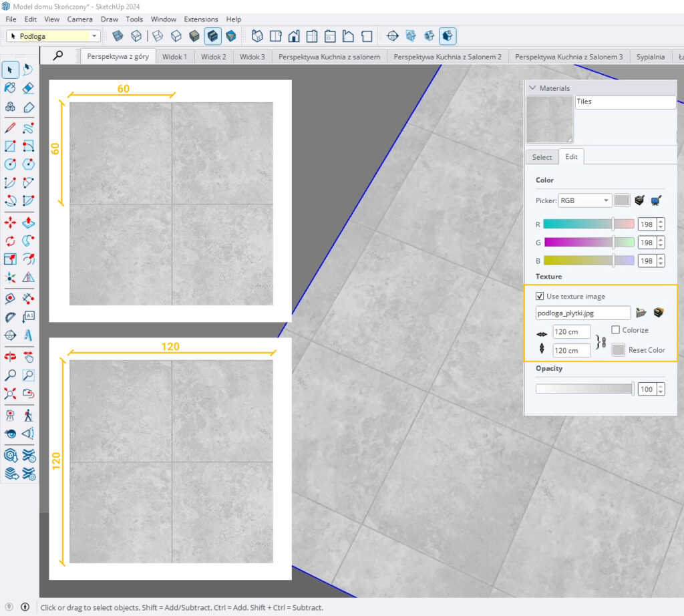Viewport: 684px width, 616px height.
Task: Open the Podloga tag dropdown
Action: [x=95, y=36]
